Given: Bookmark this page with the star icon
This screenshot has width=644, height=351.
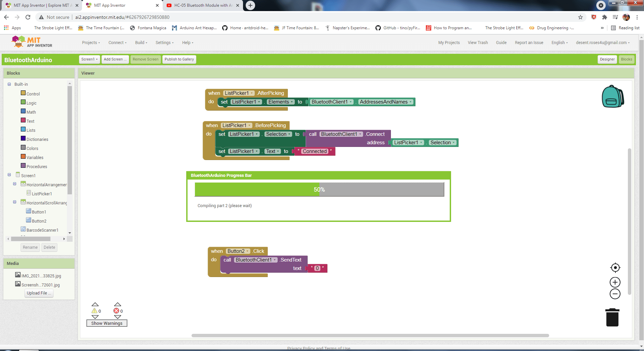Looking at the screenshot, I should click(580, 17).
